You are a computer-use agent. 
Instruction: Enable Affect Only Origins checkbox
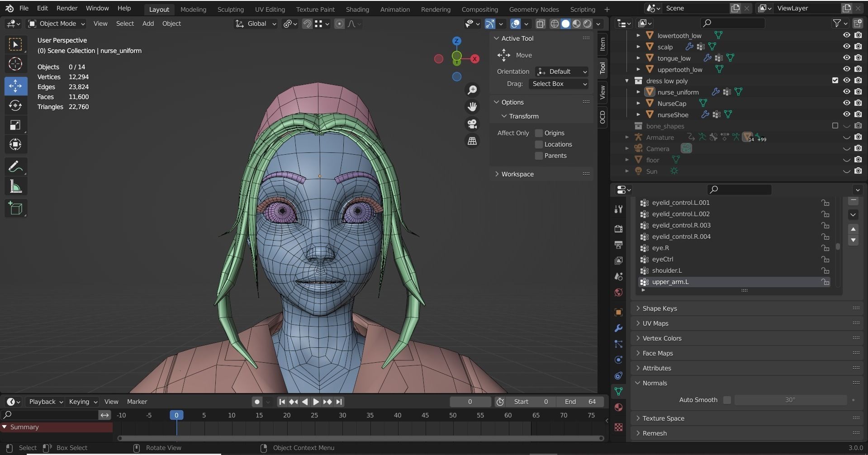[x=539, y=133]
